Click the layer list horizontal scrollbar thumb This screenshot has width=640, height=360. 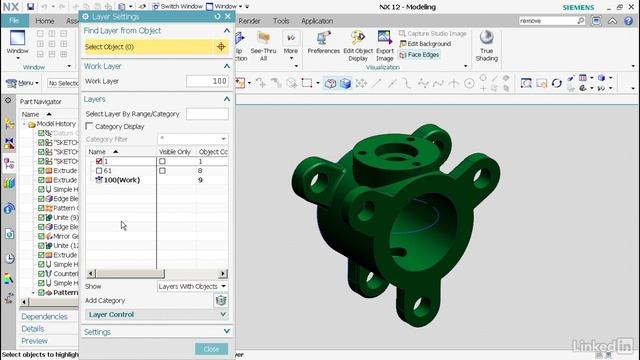click(130, 273)
